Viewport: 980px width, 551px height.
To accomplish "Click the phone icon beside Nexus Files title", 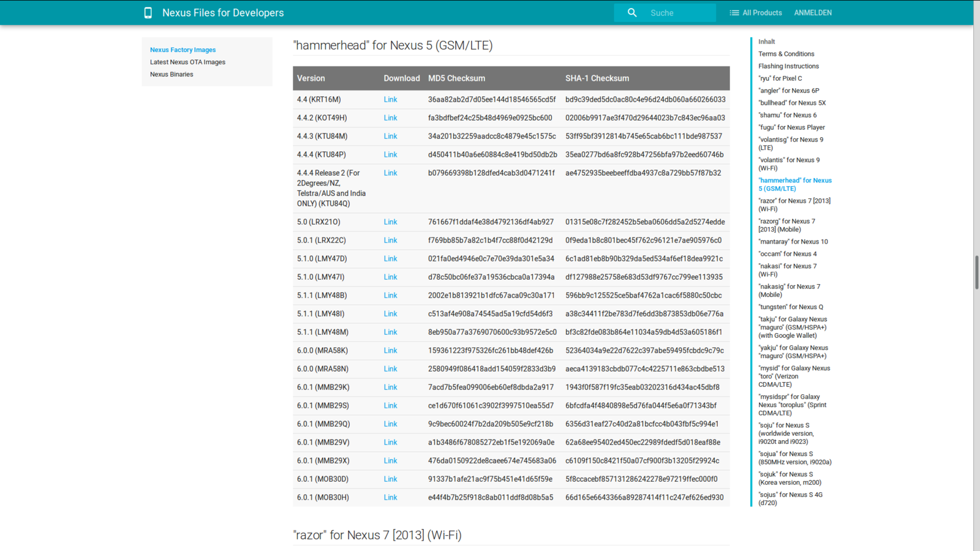I will (x=148, y=13).
